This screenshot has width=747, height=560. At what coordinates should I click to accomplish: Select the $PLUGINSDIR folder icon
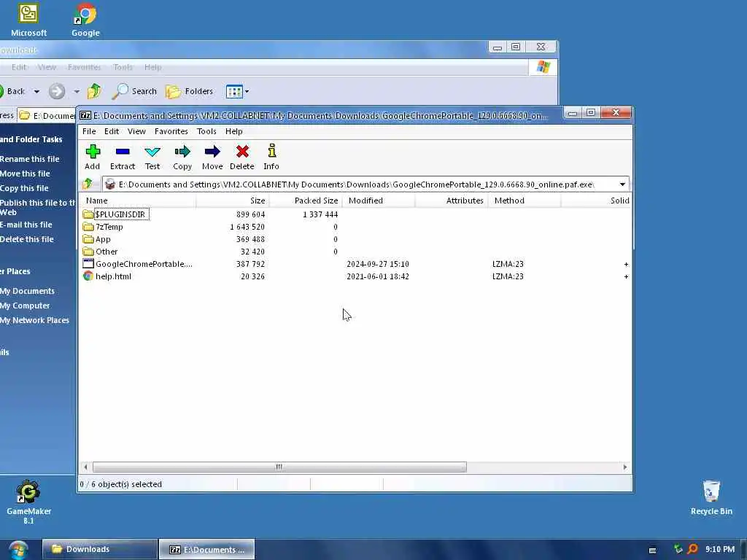coord(88,214)
